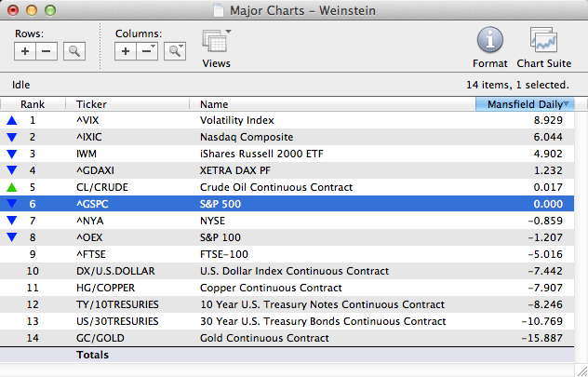588x377 pixels.
Task: Click the add row plus button
Action: [x=25, y=51]
